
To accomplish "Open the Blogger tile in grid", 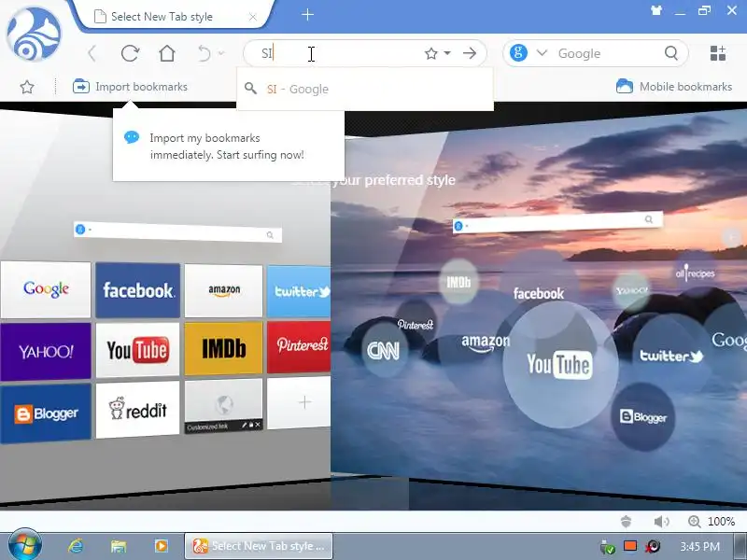I will (46, 413).
